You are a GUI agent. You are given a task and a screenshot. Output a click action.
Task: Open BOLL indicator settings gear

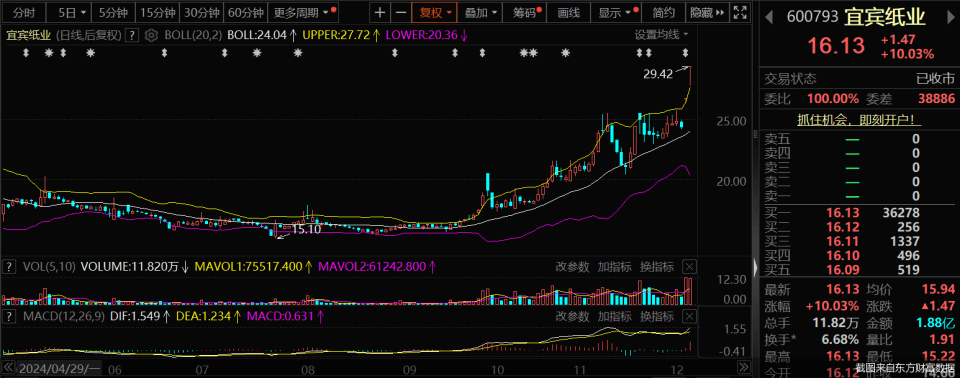153,35
